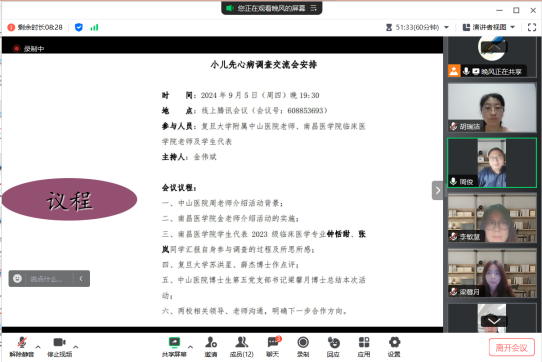Open the Share Screen option
This screenshot has height=362, width=542.
[174, 347]
